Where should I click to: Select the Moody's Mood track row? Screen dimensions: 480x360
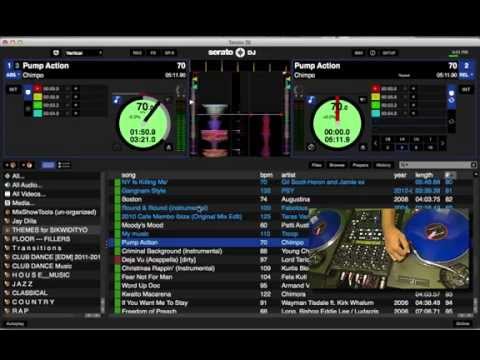click(x=211, y=225)
